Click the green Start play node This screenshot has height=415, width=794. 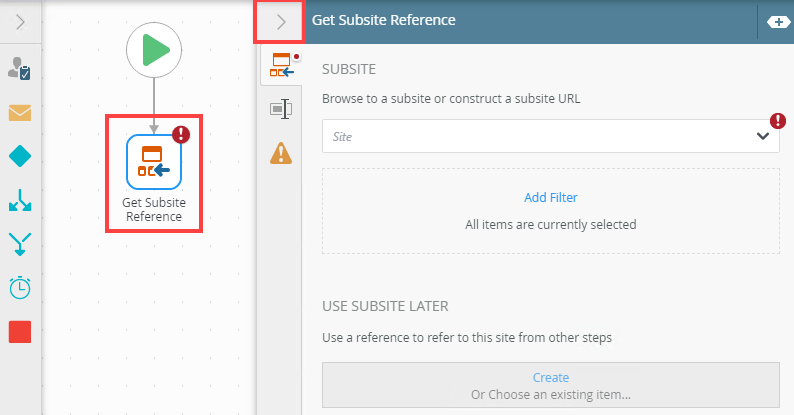pyautogui.click(x=154, y=49)
